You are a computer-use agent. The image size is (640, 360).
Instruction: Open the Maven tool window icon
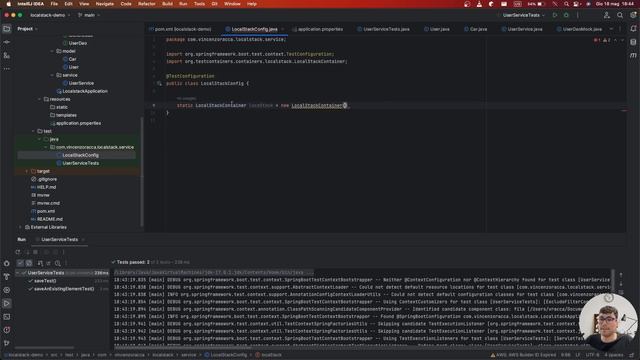[x=633, y=55]
